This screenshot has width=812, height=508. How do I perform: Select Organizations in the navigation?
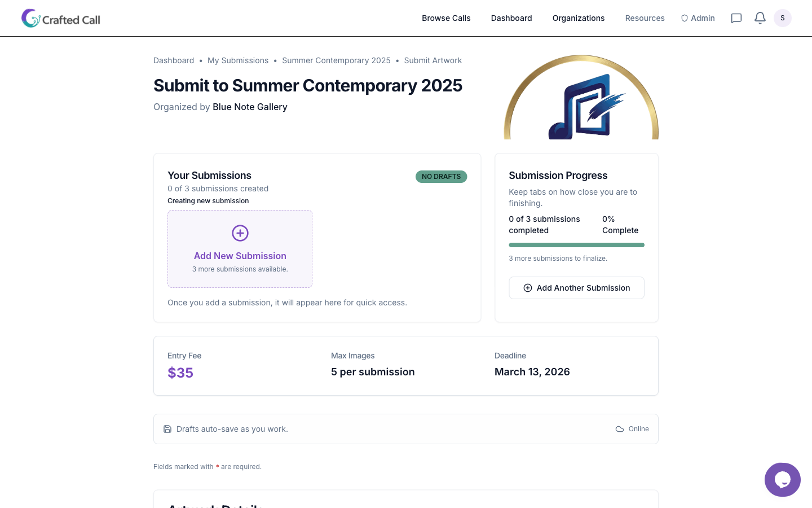(x=579, y=18)
